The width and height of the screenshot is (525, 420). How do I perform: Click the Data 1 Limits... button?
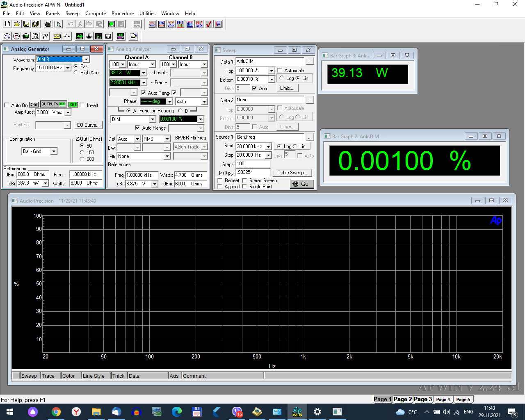(287, 88)
